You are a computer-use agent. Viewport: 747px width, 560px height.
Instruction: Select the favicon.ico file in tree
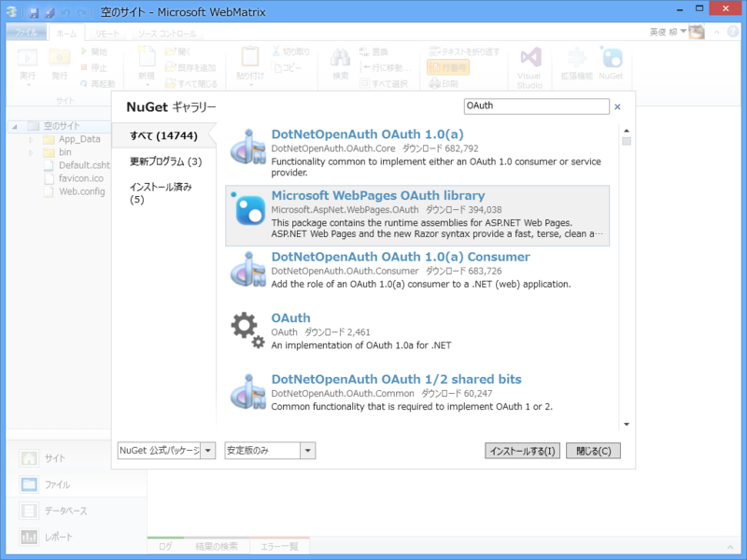[74, 178]
